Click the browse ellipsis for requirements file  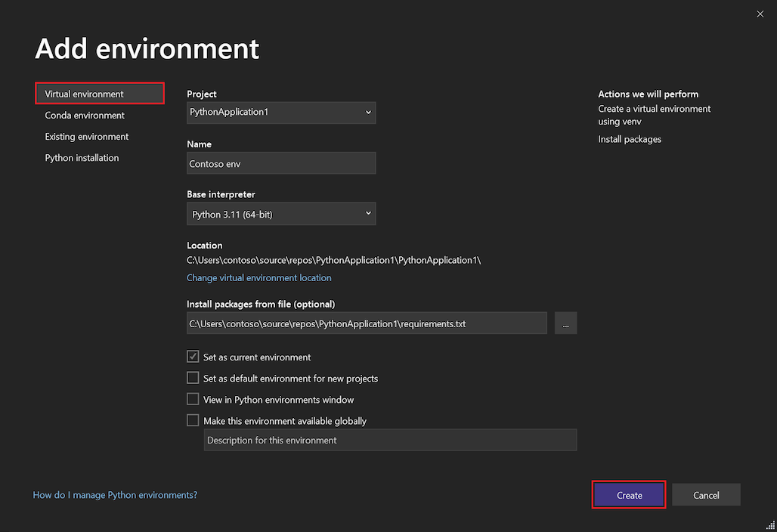coord(565,323)
